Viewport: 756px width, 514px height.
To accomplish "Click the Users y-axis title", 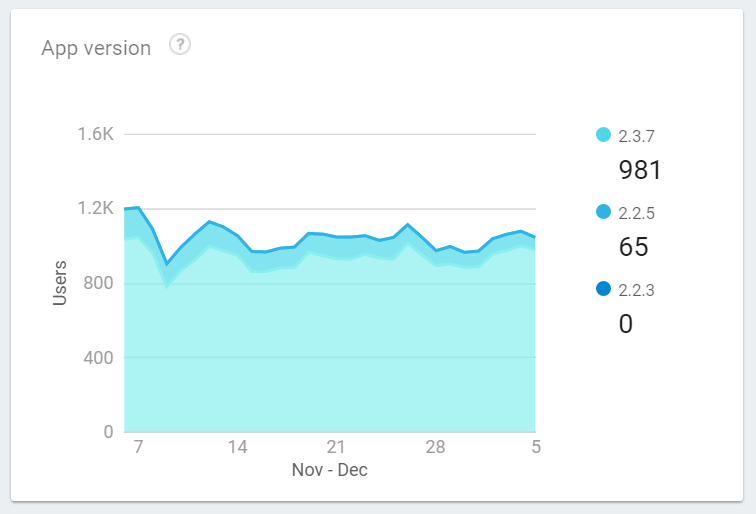I will (x=60, y=283).
